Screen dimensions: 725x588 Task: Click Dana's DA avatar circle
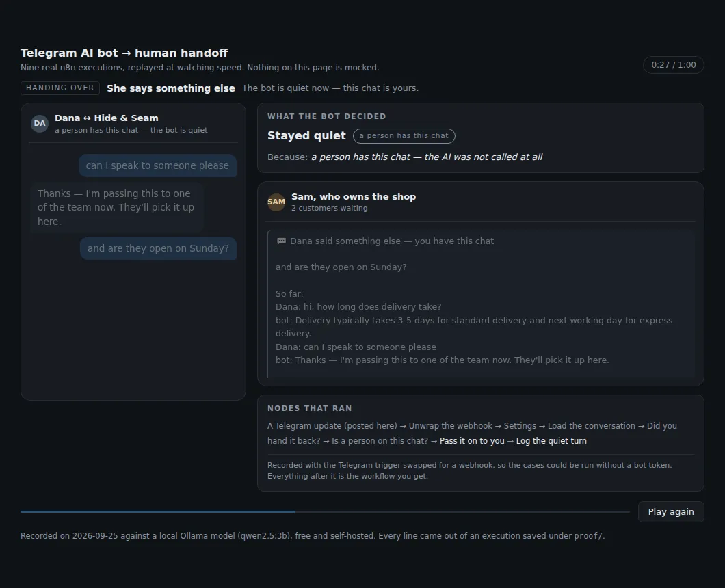(39, 124)
